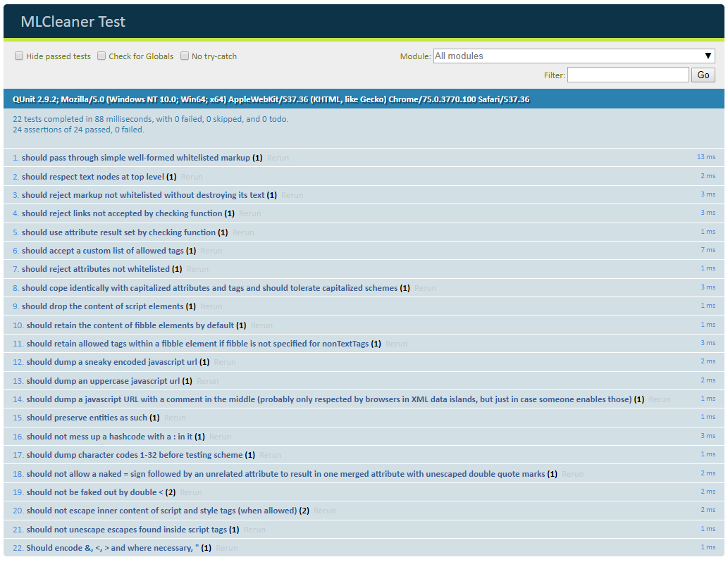The width and height of the screenshot is (728, 562).
Task: Click the Go button next to Filter
Action: [x=703, y=75]
